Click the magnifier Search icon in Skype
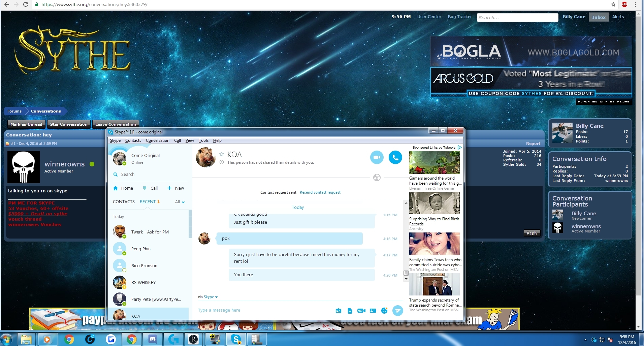Image resolution: width=644 pixels, height=346 pixels. click(116, 175)
